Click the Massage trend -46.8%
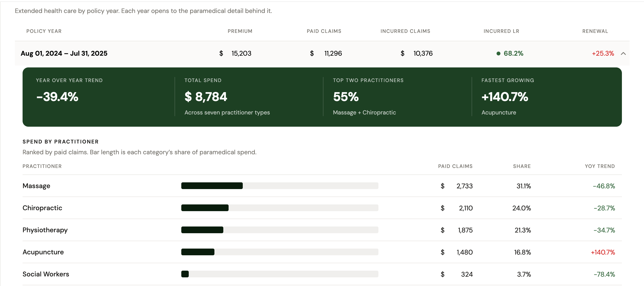 tap(604, 186)
